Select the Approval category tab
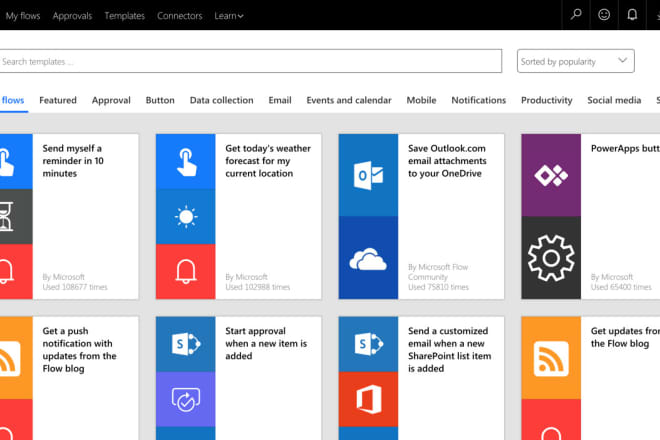The width and height of the screenshot is (660, 440). tap(111, 100)
